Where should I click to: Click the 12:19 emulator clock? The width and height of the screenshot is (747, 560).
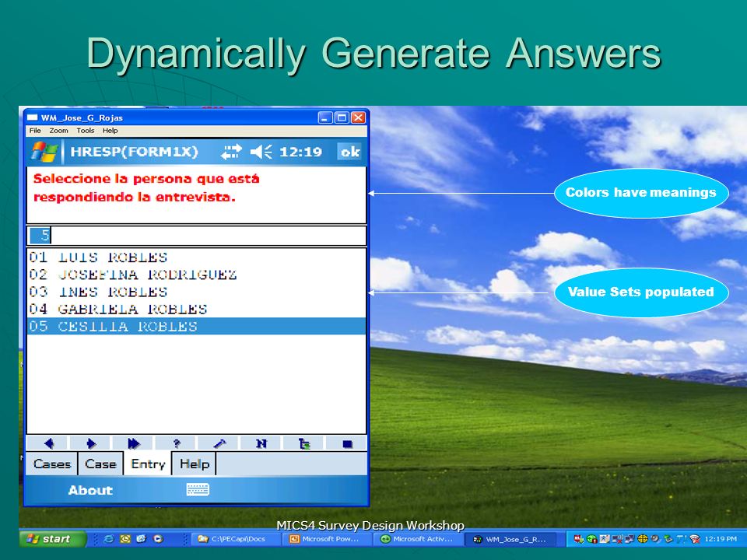[x=300, y=152]
